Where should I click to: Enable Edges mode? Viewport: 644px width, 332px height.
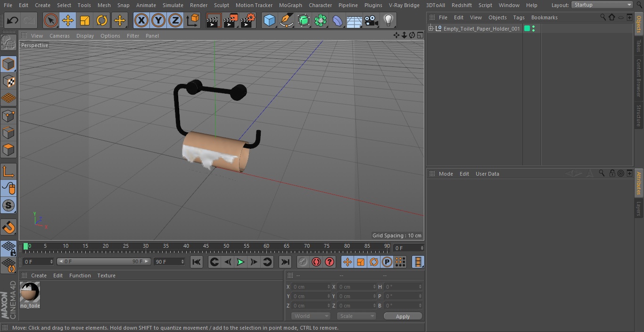pos(8,133)
